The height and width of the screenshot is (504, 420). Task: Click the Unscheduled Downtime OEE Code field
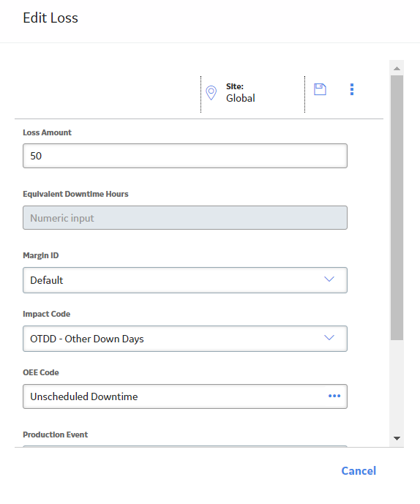[x=185, y=396]
